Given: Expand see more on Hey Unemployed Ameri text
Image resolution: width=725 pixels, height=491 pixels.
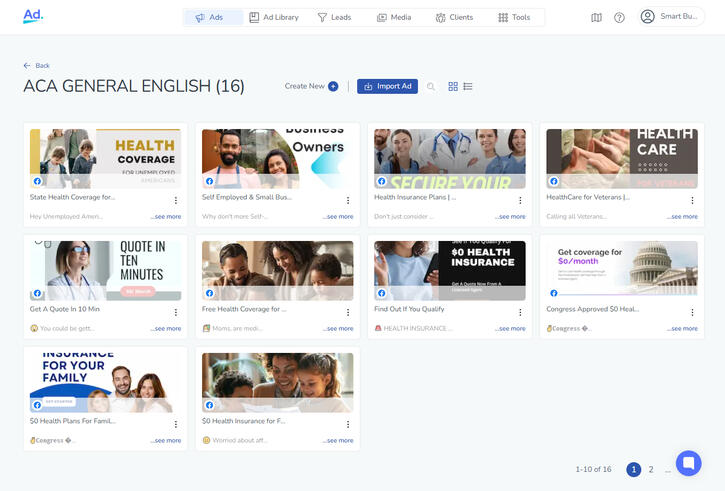Looking at the screenshot, I should pos(166,216).
